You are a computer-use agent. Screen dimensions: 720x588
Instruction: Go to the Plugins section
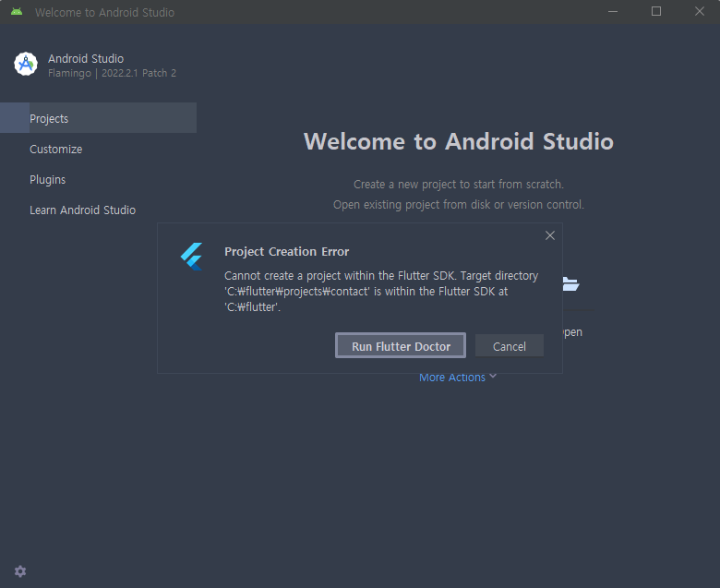click(47, 179)
